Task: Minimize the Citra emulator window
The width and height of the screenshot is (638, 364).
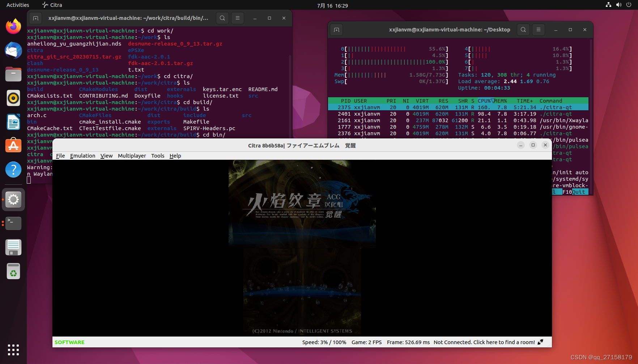Action: click(x=521, y=145)
